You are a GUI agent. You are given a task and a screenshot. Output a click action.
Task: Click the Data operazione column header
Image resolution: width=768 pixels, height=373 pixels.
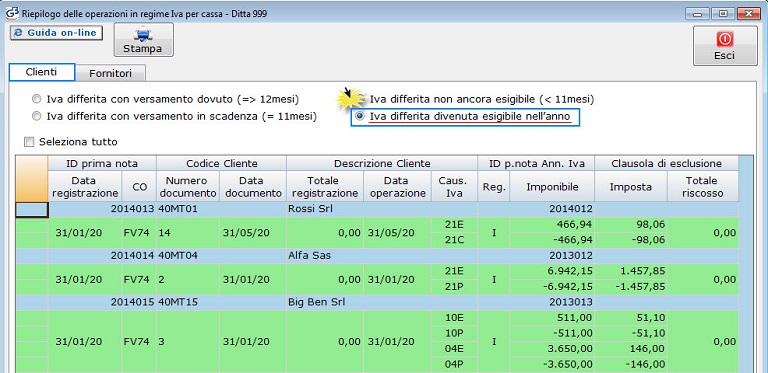coord(398,186)
